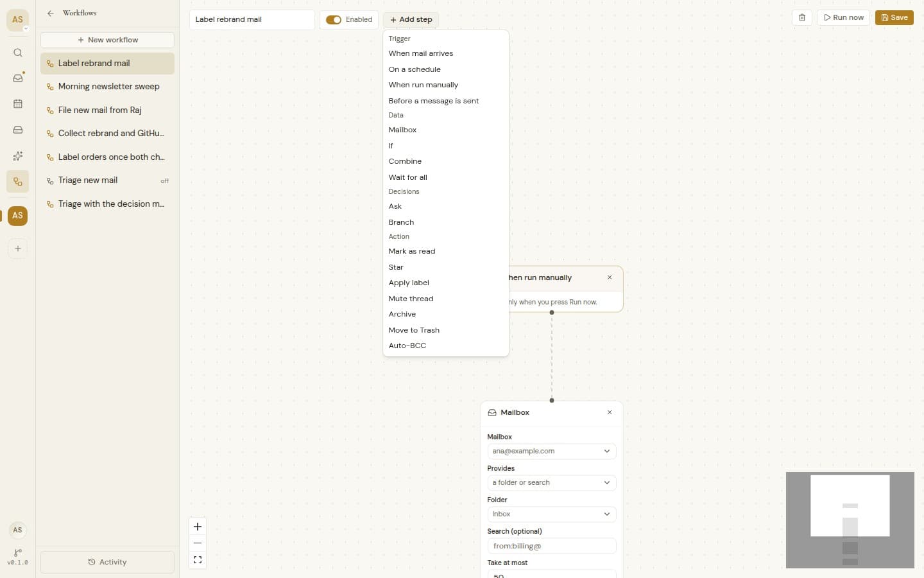
Task: Select the workflows icon in the sidebar
Action: pos(18,182)
